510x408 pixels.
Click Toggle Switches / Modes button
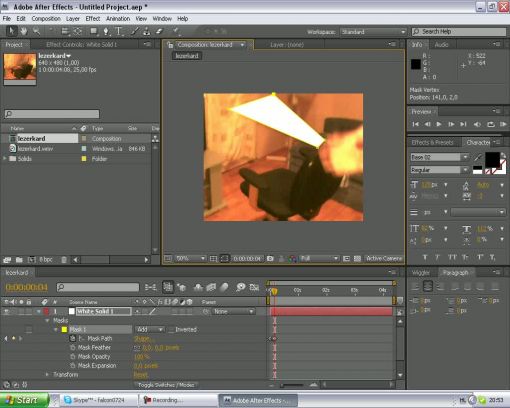166,385
